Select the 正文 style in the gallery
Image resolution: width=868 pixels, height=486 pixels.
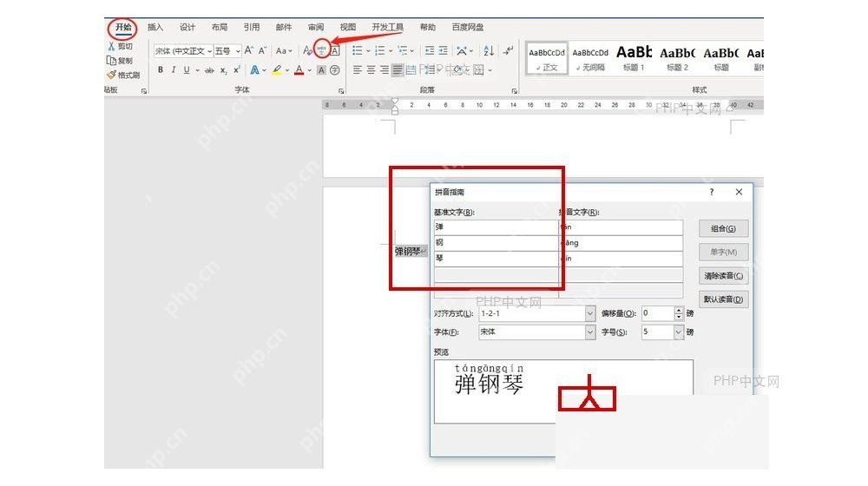click(546, 59)
